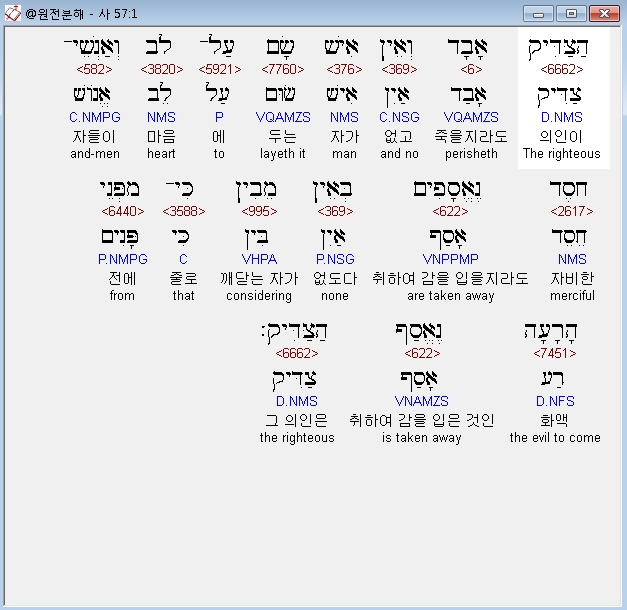Screen dimensions: 627x610
Task: Click the Hebrew lemma above VHPA
Action: tap(256, 238)
